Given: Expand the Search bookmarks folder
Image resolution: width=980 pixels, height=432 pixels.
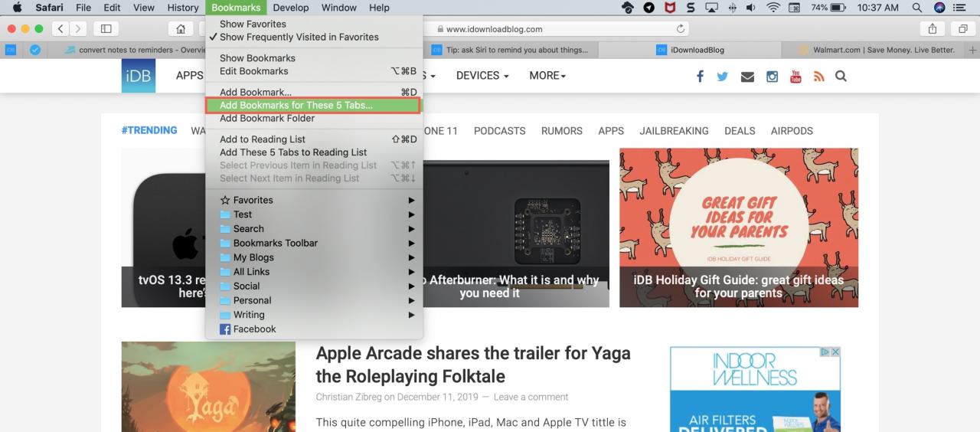Looking at the screenshot, I should coord(314,228).
